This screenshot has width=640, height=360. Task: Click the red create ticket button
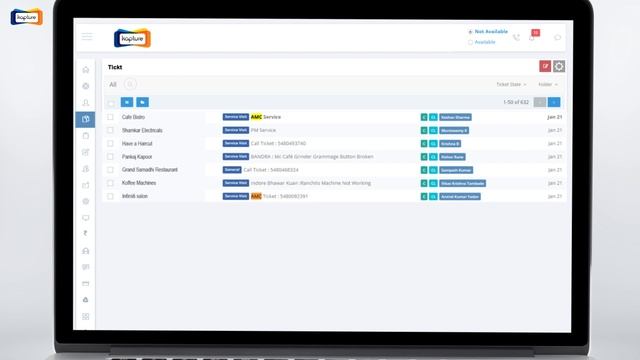coord(545,66)
